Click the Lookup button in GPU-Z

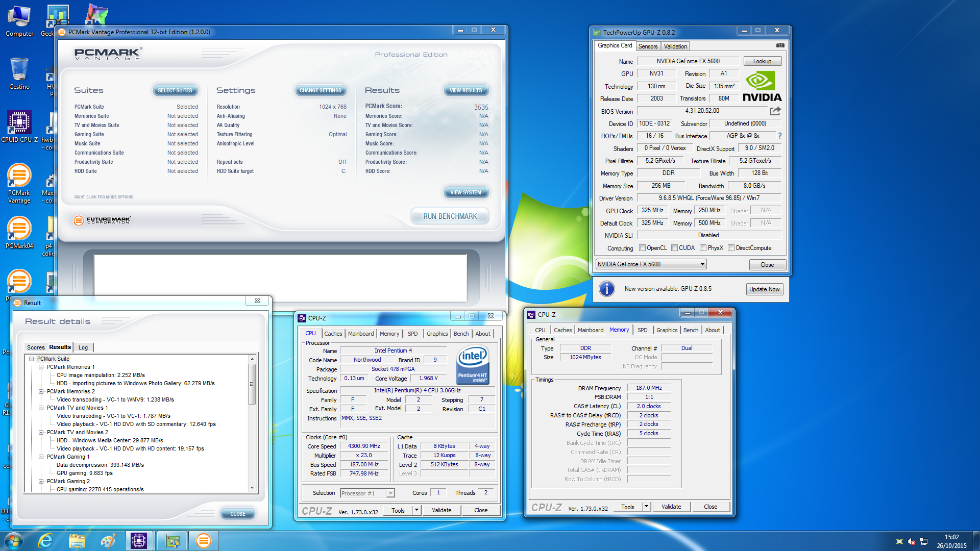[762, 61]
